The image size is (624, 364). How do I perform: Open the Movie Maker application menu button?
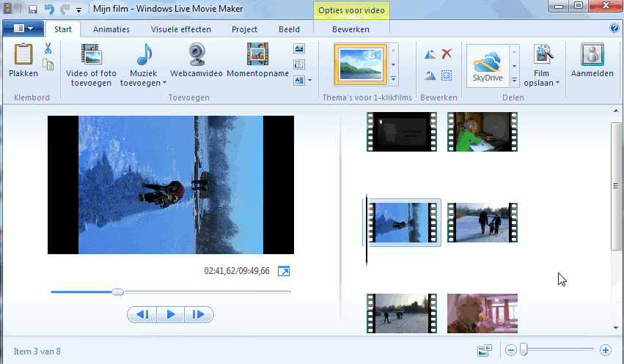click(x=23, y=29)
